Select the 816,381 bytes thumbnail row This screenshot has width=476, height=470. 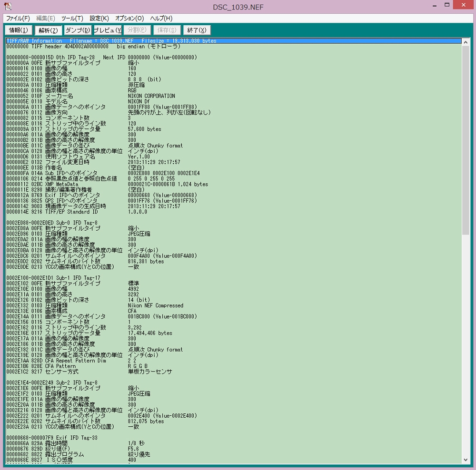click(233, 261)
